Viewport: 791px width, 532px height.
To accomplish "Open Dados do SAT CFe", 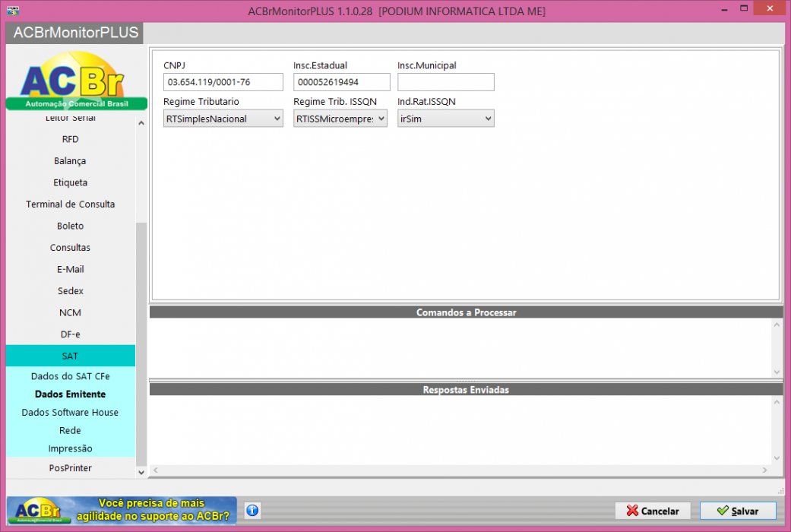I will [70, 376].
